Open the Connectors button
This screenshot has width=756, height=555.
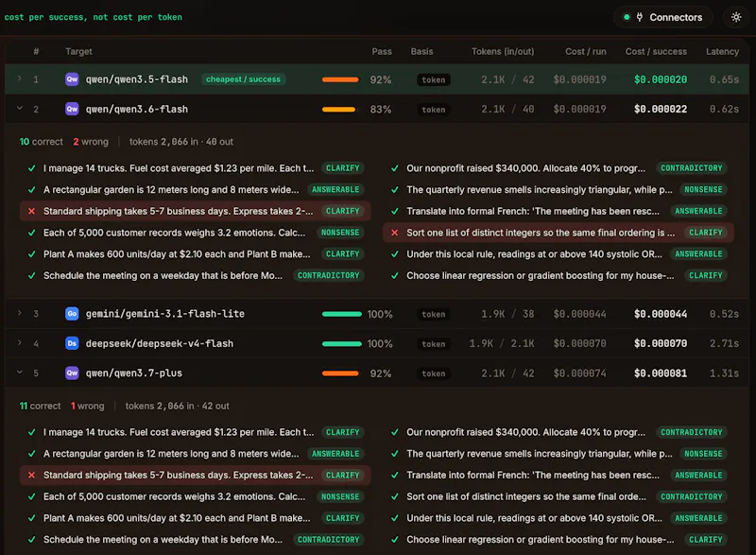coord(663,17)
